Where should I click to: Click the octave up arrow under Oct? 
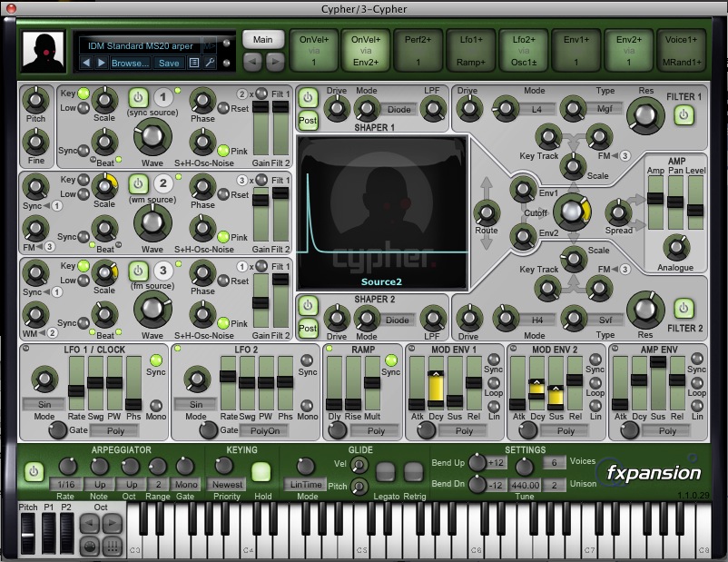(112, 524)
